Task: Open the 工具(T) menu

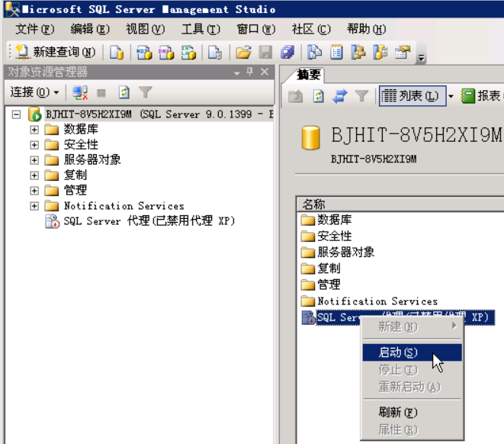Action: [x=201, y=29]
